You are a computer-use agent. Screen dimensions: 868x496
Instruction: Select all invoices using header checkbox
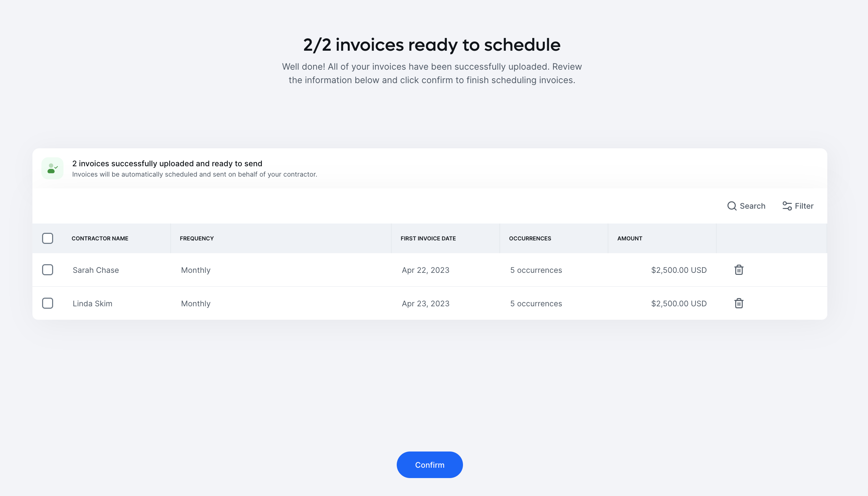pos(48,238)
